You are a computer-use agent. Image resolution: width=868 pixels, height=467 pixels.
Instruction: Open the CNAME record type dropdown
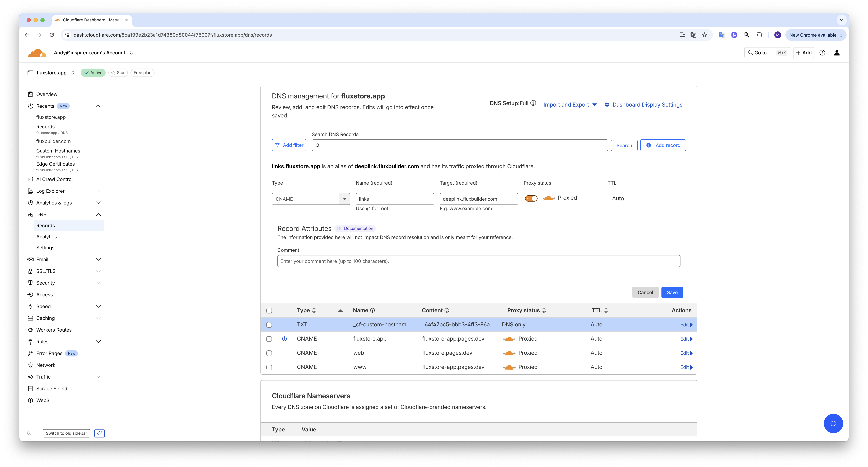[x=344, y=199]
